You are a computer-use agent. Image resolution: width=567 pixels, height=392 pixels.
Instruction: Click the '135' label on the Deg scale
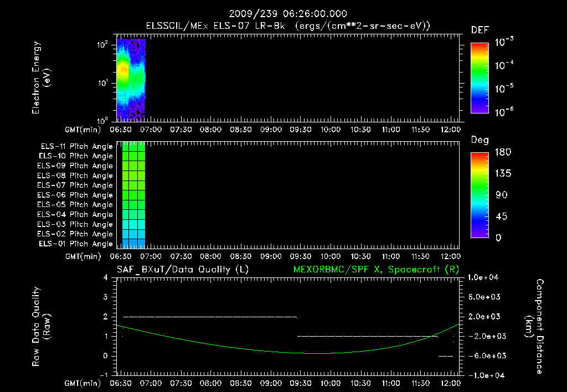click(x=503, y=174)
